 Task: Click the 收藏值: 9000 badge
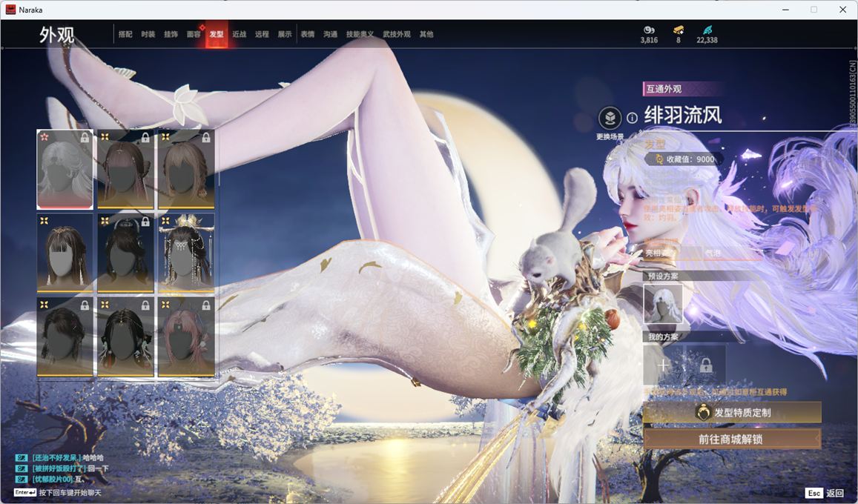coord(684,159)
